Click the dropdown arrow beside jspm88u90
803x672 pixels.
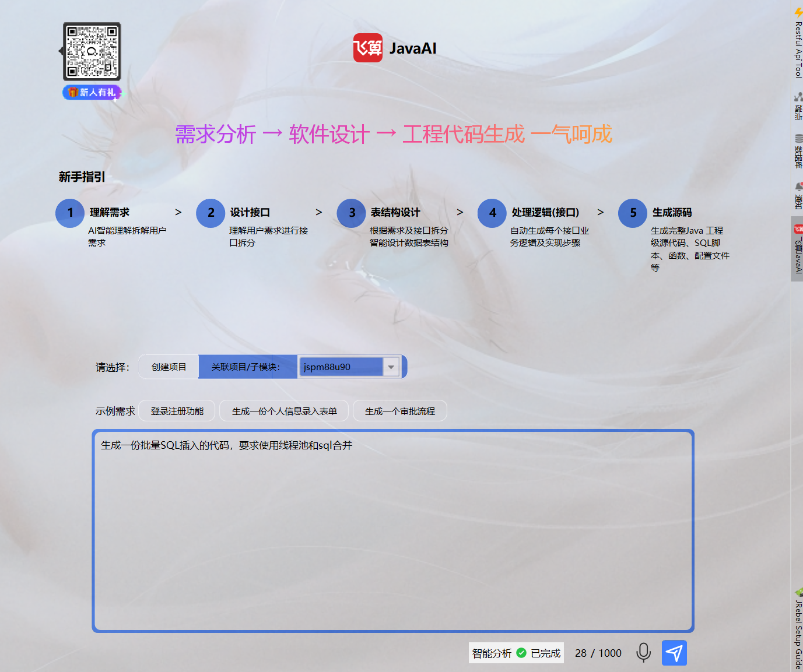tap(391, 367)
